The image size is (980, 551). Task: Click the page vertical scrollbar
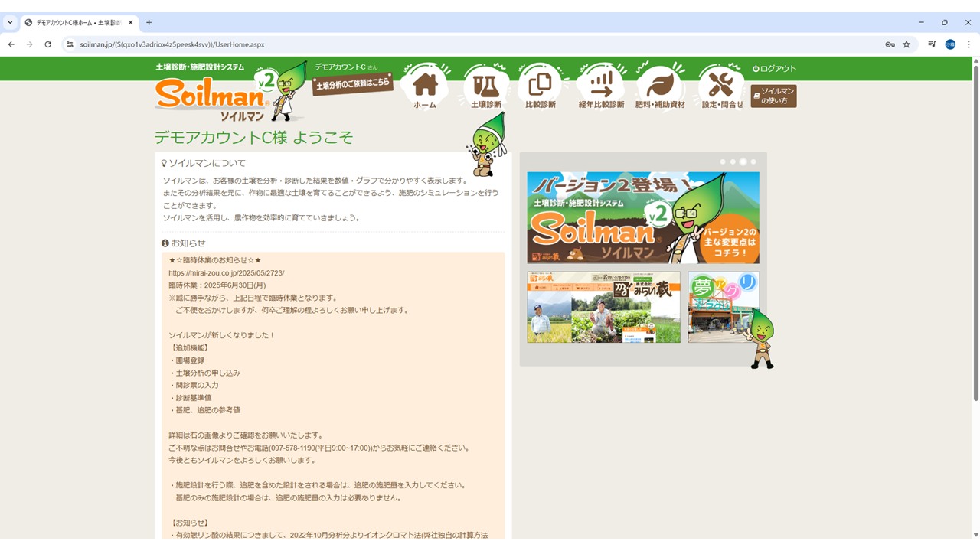coord(975,233)
